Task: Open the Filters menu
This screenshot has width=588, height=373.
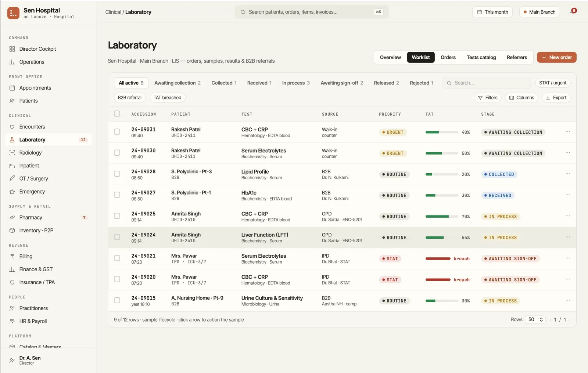Action: [488, 98]
